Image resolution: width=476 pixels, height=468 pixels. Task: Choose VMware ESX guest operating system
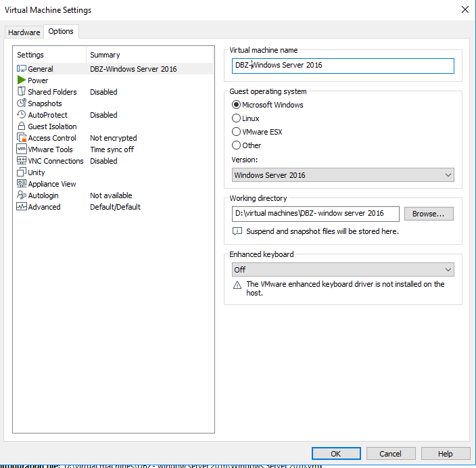pyautogui.click(x=236, y=132)
